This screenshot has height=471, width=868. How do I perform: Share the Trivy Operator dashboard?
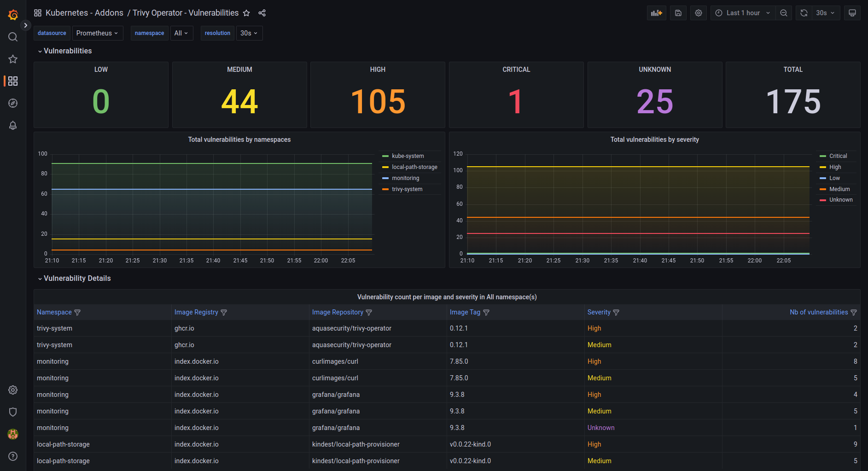point(262,13)
